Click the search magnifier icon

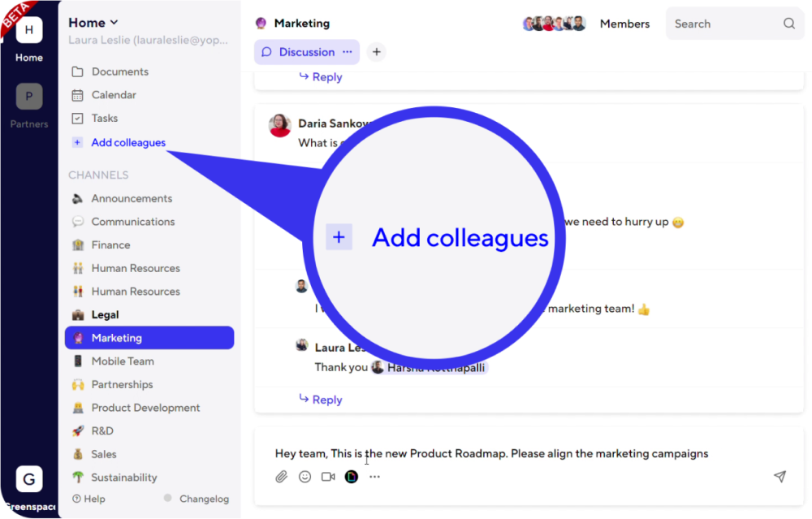click(x=789, y=24)
